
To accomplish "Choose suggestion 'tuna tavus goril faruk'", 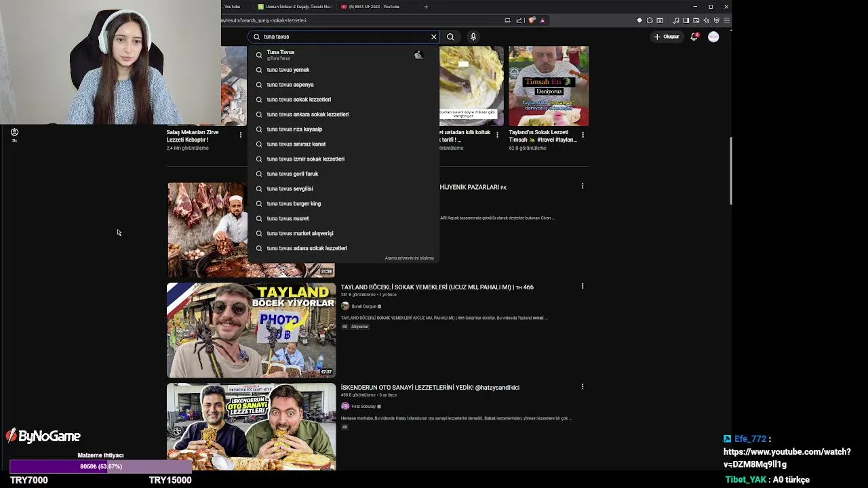I will click(343, 174).
